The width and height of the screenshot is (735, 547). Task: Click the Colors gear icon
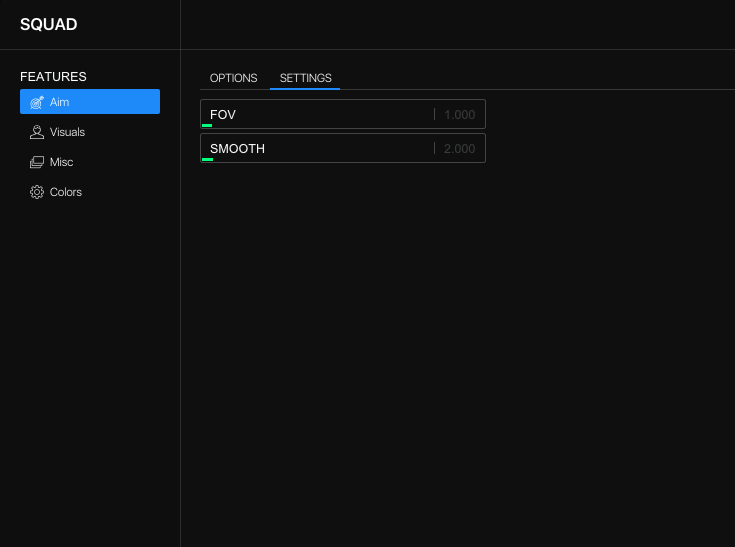click(37, 192)
